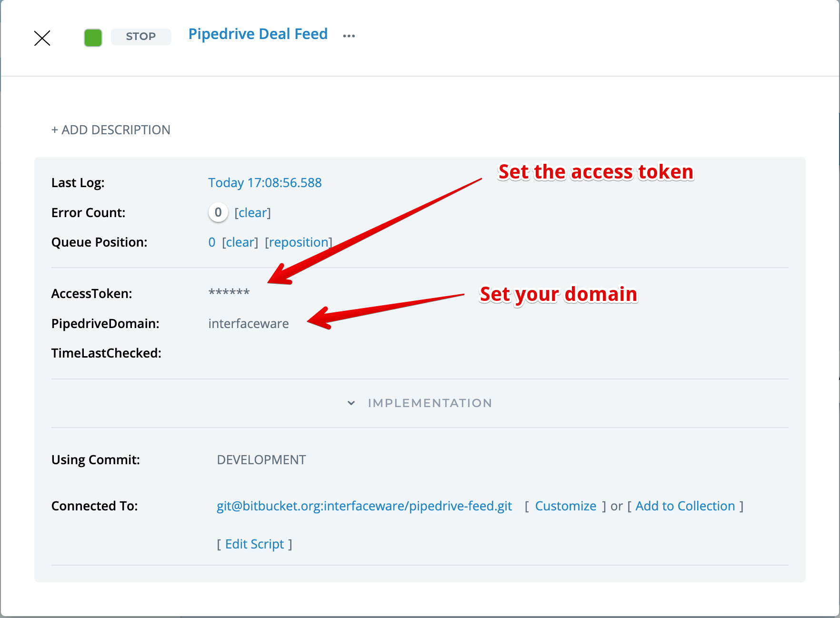Open Edit Script for this component
840x618 pixels.
point(254,544)
